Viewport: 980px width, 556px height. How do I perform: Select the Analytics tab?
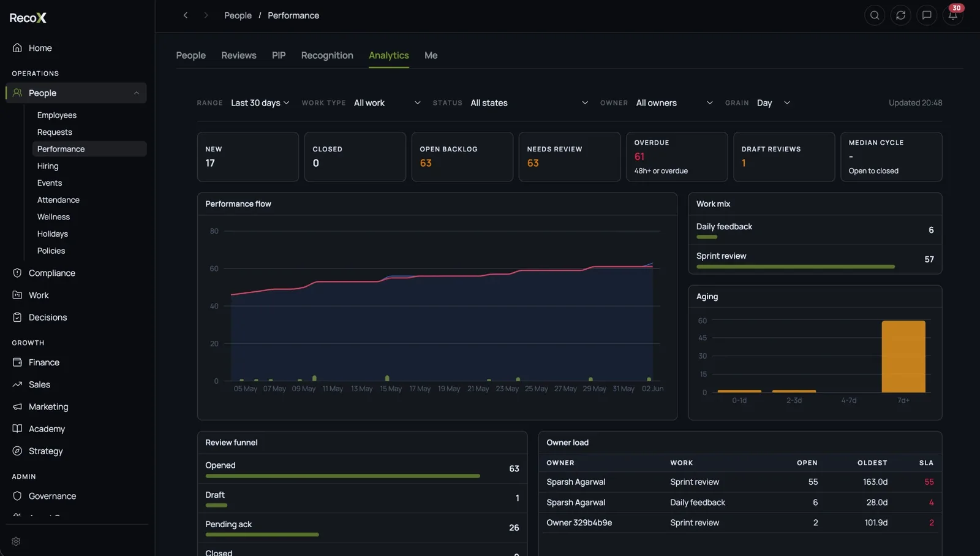click(389, 55)
